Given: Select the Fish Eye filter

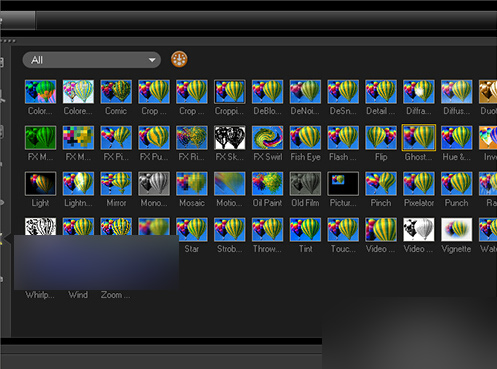Looking at the screenshot, I should pyautogui.click(x=305, y=138).
